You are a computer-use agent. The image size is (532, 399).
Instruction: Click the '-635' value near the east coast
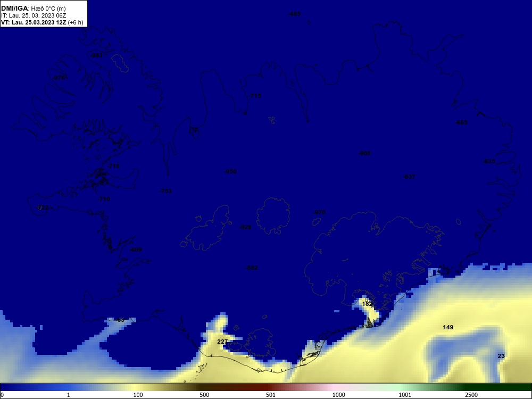pyautogui.click(x=489, y=162)
